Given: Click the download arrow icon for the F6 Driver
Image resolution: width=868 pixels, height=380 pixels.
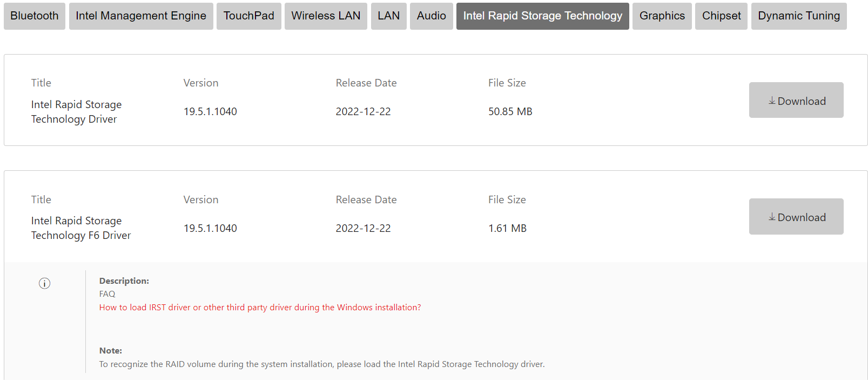Looking at the screenshot, I should tap(772, 217).
